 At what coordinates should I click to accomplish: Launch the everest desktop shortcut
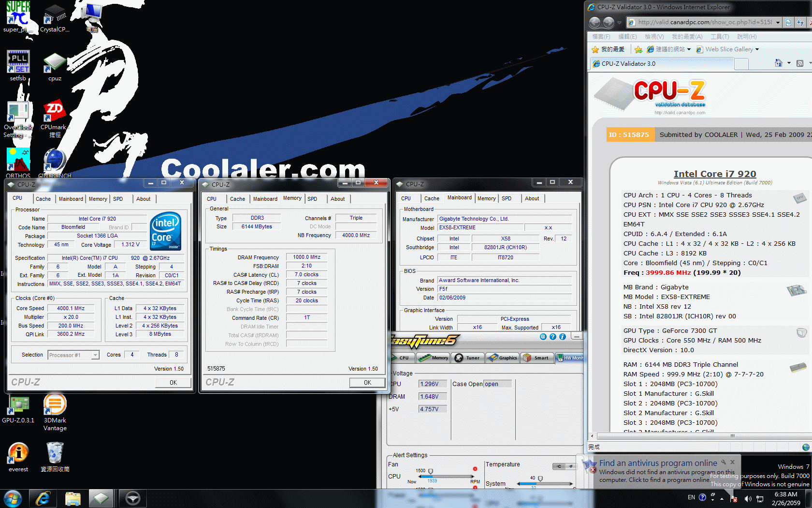pyautogui.click(x=18, y=457)
